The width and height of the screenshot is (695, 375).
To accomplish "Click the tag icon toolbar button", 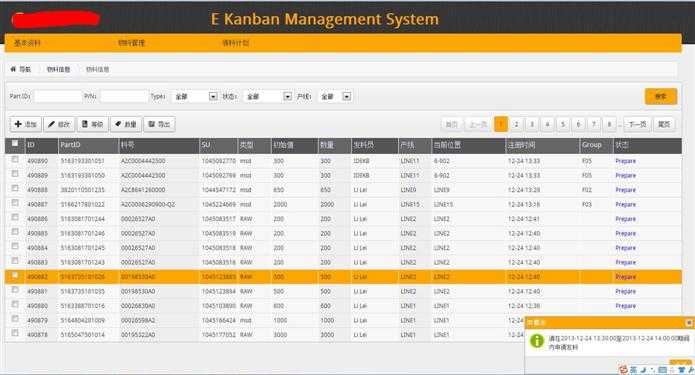I will [126, 124].
